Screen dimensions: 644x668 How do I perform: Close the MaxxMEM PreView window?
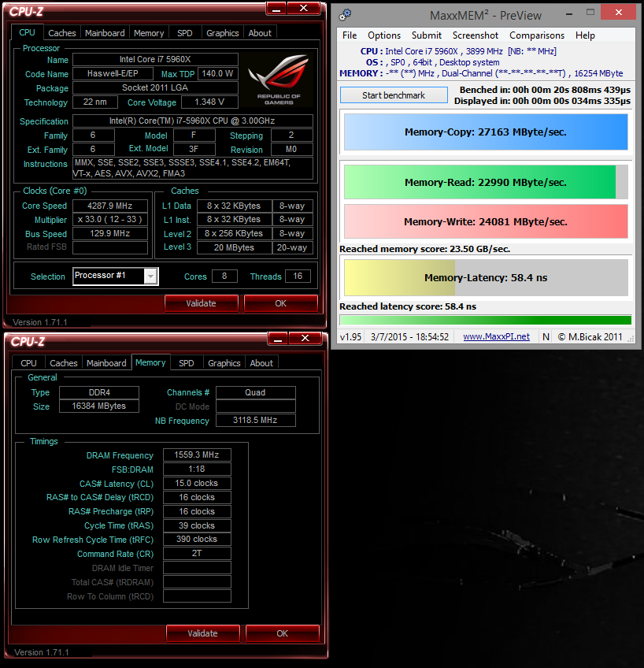point(619,13)
